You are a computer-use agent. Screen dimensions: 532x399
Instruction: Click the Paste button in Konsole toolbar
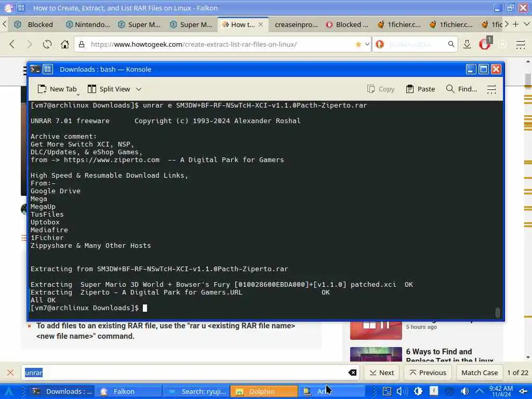point(420,89)
